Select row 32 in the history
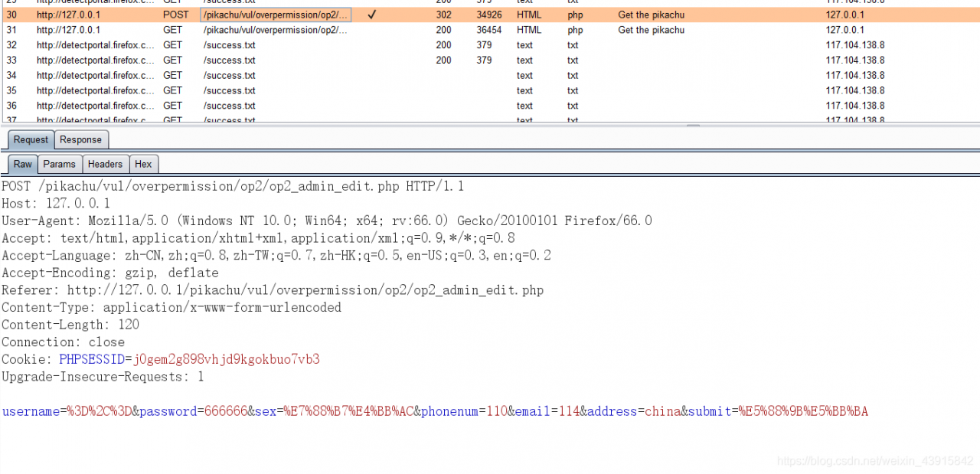The height and width of the screenshot is (474, 980). click(490, 45)
